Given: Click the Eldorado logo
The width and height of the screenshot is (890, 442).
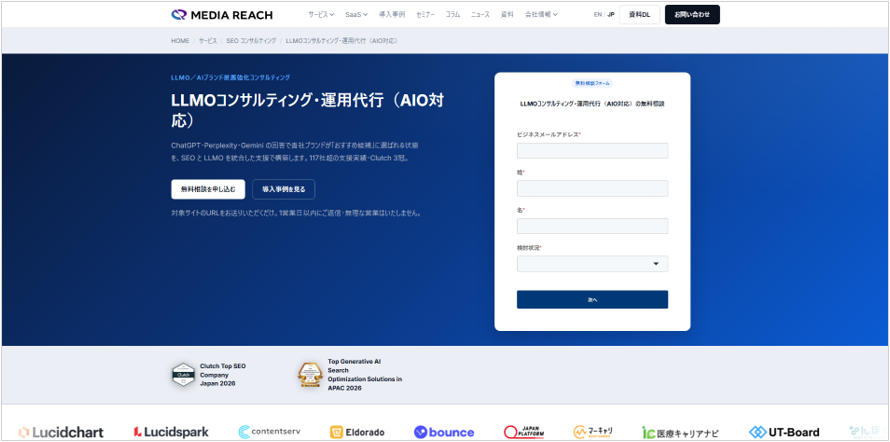Looking at the screenshot, I should tap(358, 432).
